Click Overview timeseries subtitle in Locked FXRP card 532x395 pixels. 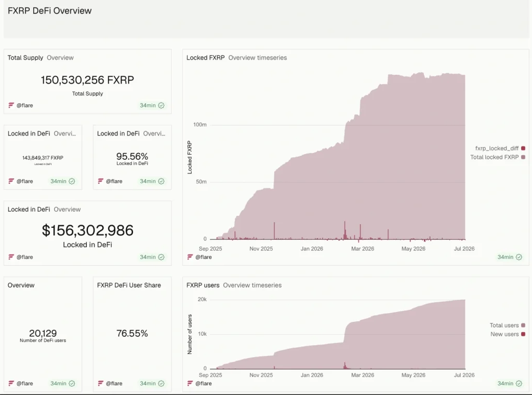pyautogui.click(x=258, y=58)
